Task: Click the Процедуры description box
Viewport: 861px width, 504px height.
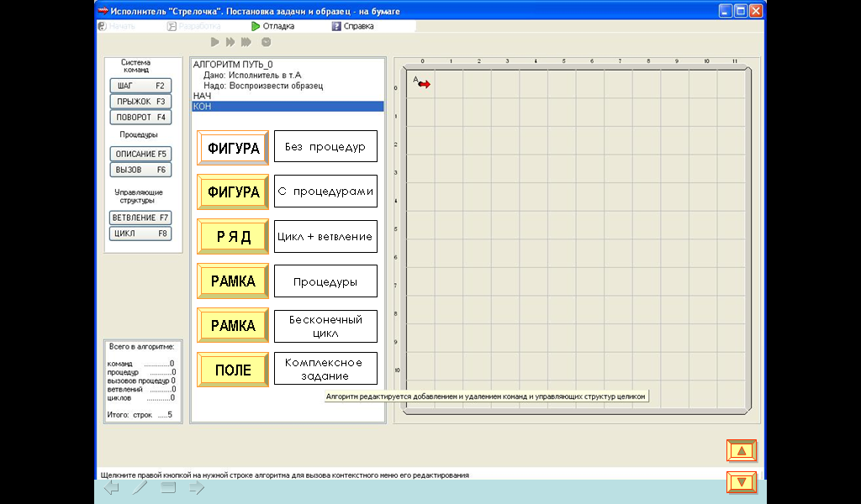Action: pos(325,281)
